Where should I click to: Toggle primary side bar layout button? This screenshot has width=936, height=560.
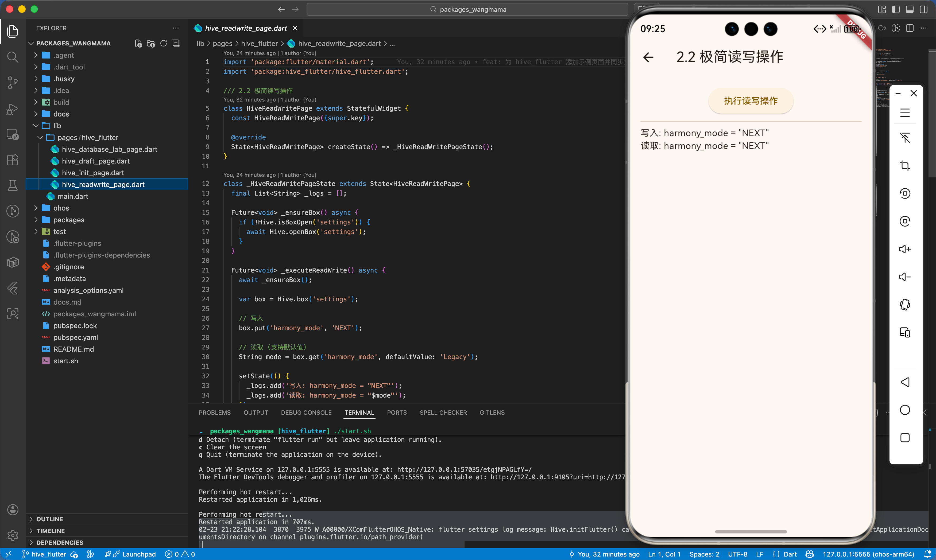click(x=896, y=9)
